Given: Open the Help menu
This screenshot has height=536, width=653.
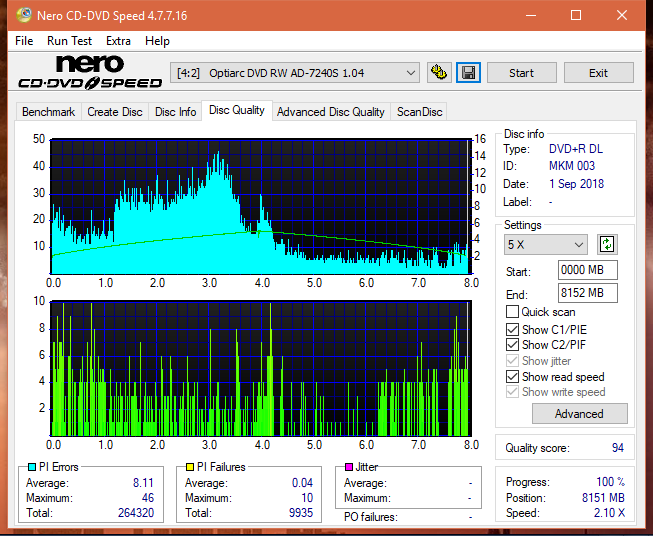Looking at the screenshot, I should 157,41.
